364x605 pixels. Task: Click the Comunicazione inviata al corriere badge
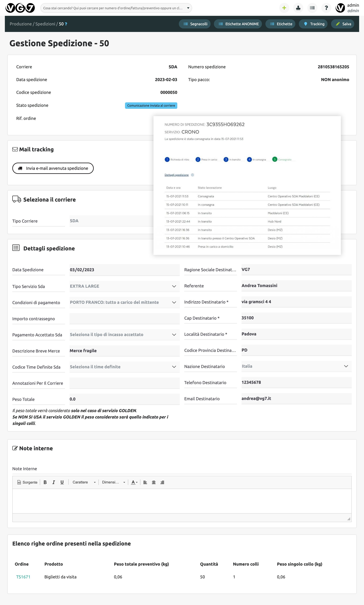tap(151, 105)
